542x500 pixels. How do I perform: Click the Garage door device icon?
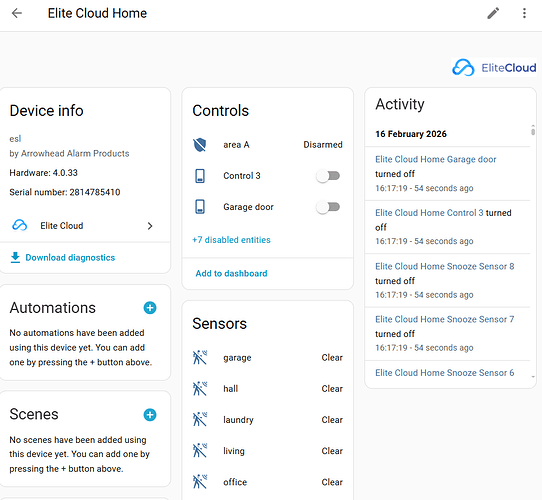point(200,207)
